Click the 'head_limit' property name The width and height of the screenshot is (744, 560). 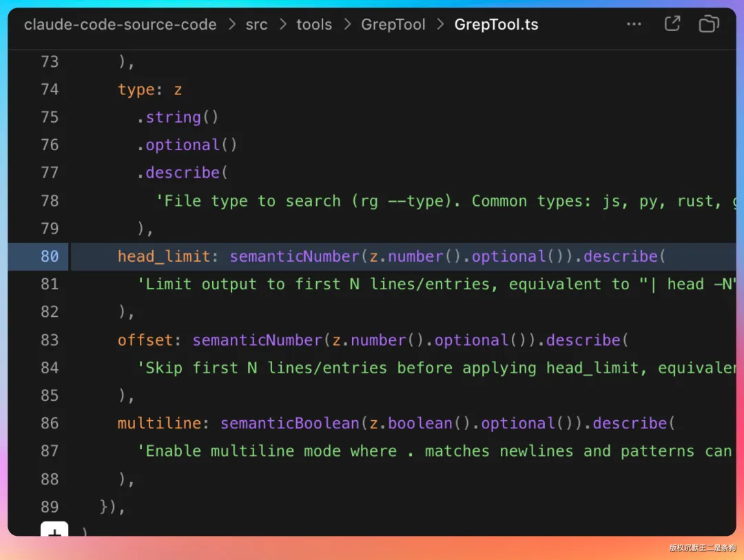[x=164, y=256]
